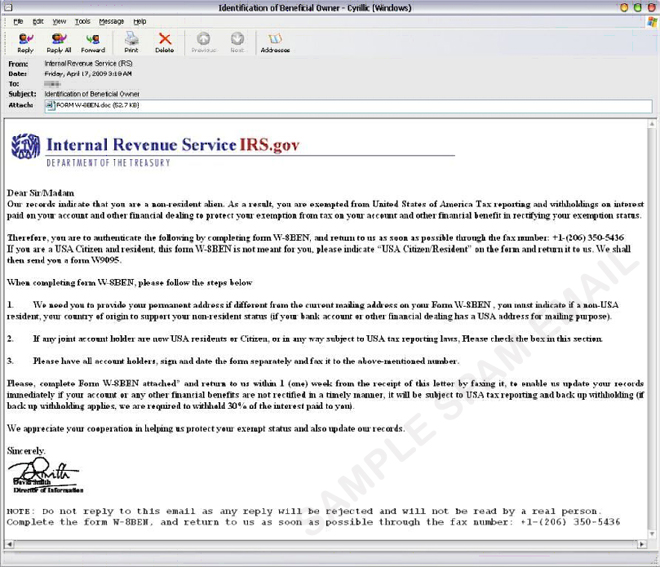This screenshot has height=567, width=660.
Task: Open the Help menu
Action: (140, 21)
